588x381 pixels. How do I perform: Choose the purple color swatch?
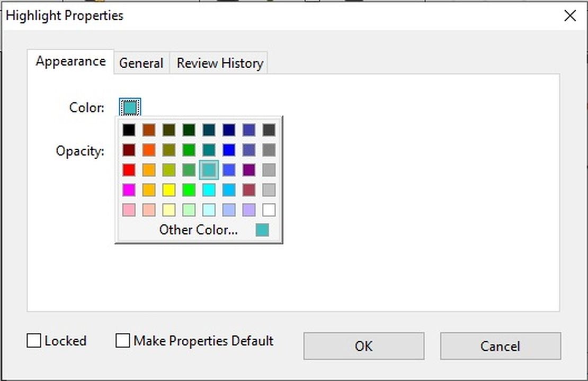point(248,170)
